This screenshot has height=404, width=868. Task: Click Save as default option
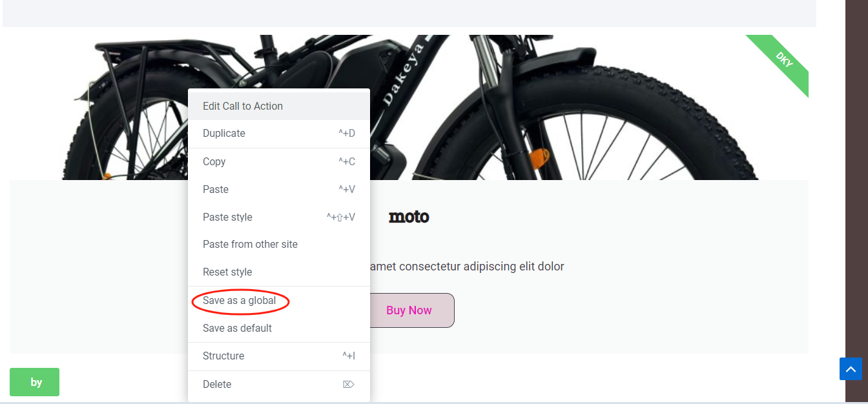237,328
